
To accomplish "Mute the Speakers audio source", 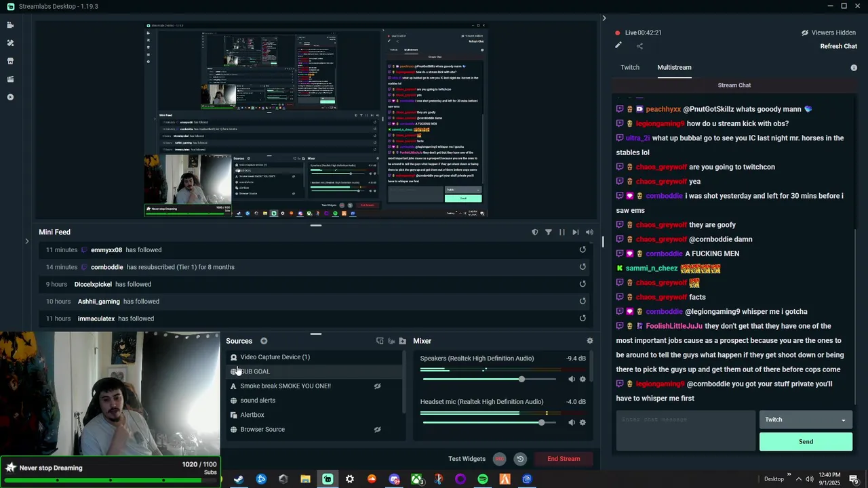I will (572, 380).
